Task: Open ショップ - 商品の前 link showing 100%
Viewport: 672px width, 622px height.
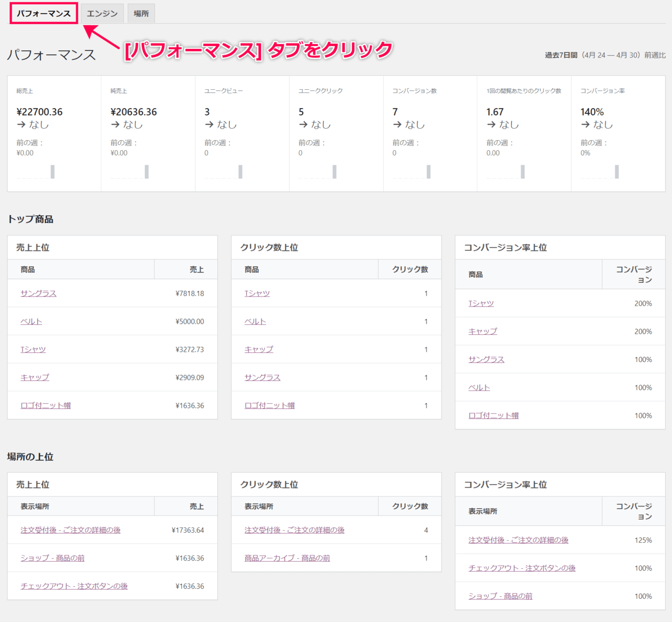Action: pos(500,596)
